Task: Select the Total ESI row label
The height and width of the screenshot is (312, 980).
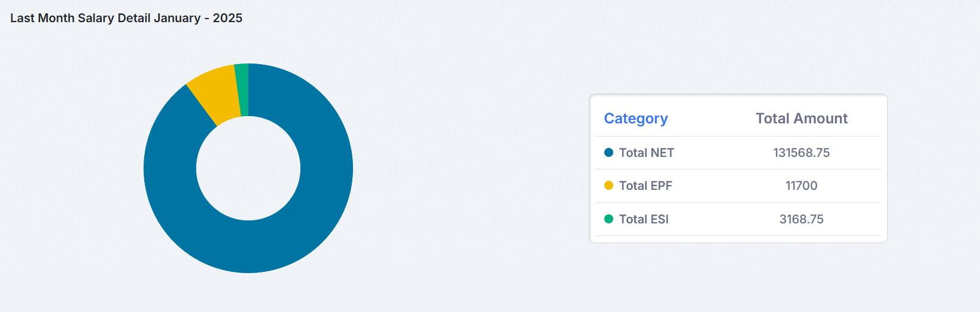Action: point(644,219)
